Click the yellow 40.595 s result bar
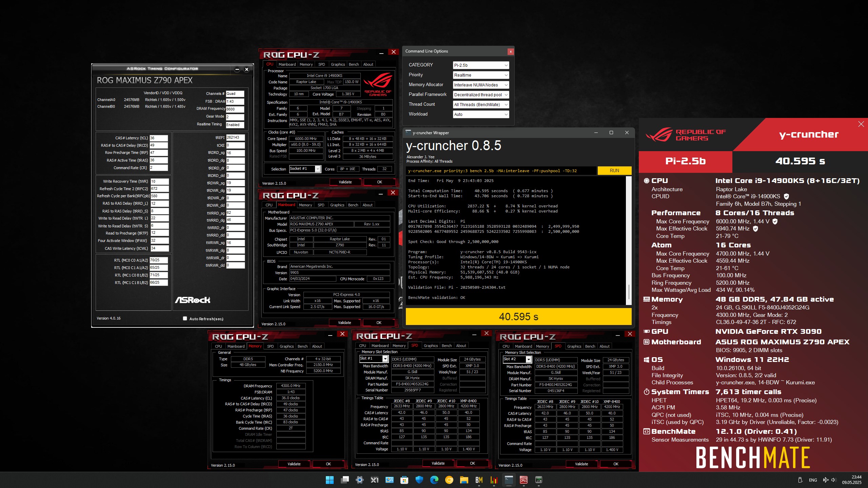The image size is (868, 488). tap(518, 317)
